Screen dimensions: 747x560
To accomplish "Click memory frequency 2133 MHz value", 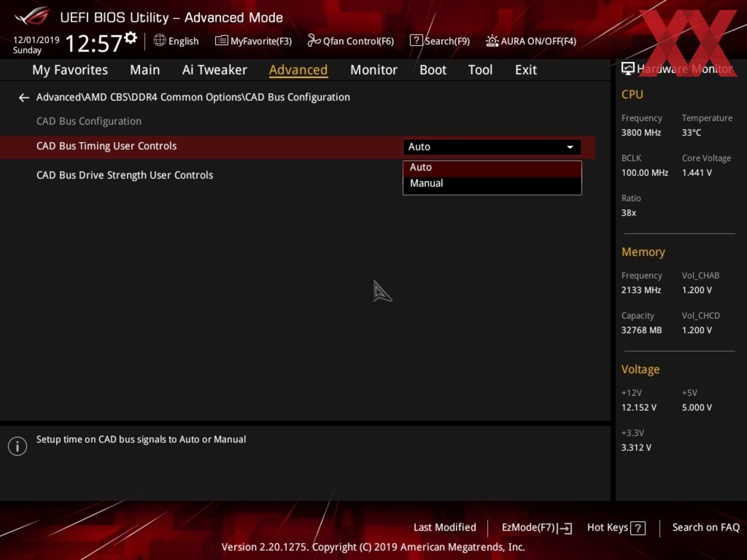I will click(641, 290).
